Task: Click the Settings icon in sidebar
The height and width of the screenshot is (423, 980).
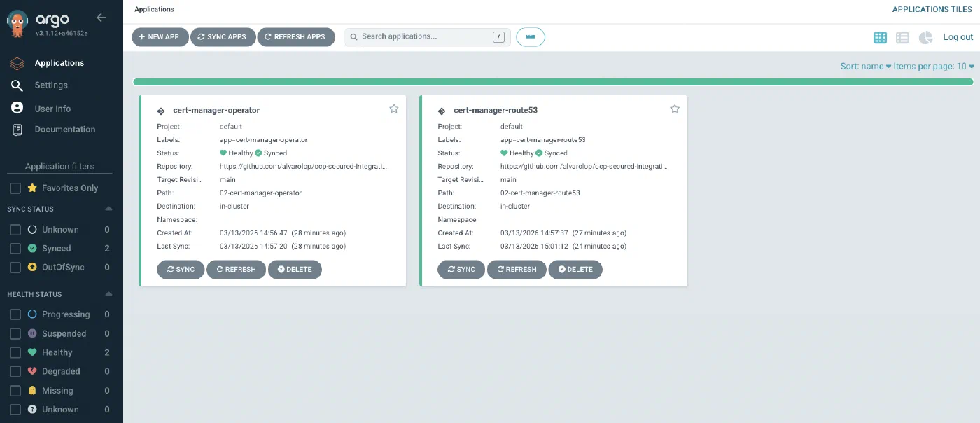Action: 17,85
